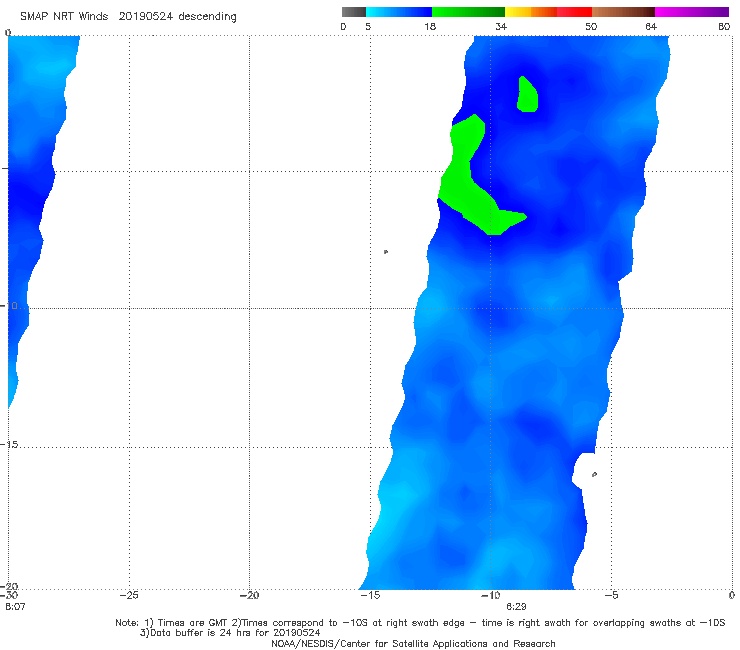Viewport: 740px width, 650px height.
Task: Click the gray segment of the color bar
Action: point(353,12)
